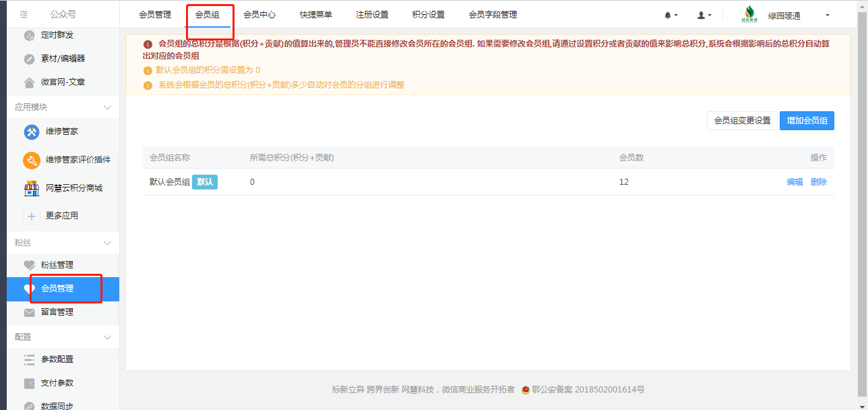Screen dimensions: 868x410
Task: Click the clock icon beside 定时群发
Action: coord(29,36)
